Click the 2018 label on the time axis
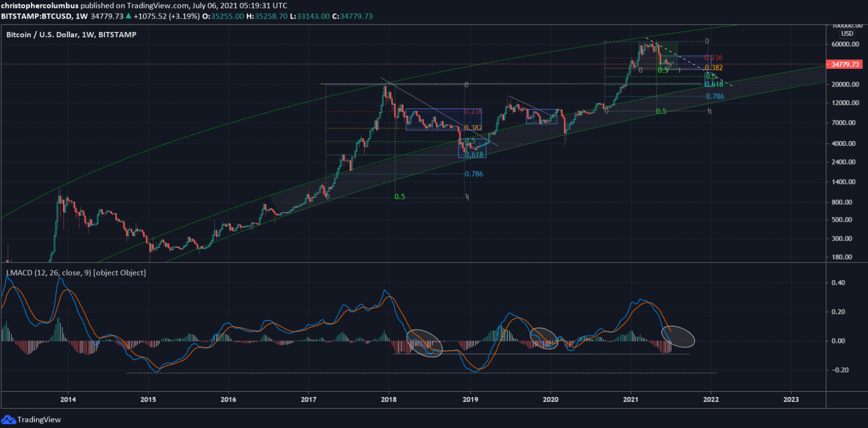The image size is (868, 428). pyautogui.click(x=389, y=399)
